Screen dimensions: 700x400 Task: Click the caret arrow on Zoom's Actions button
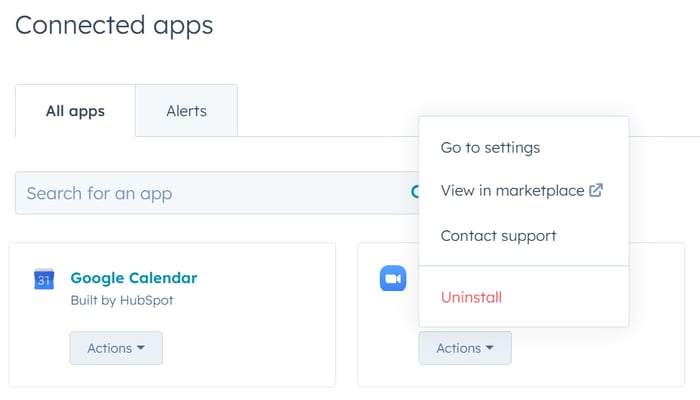[x=489, y=348]
